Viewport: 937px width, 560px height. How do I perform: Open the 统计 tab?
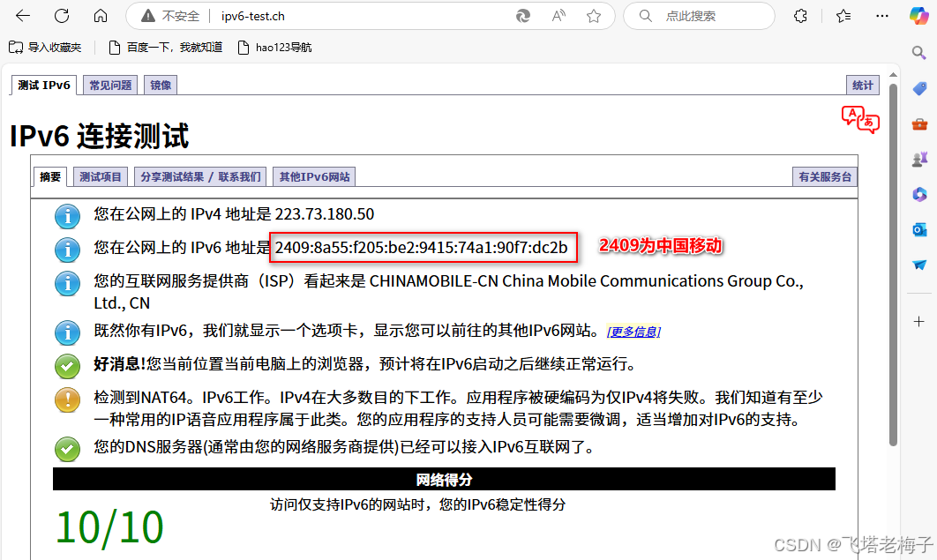[862, 86]
